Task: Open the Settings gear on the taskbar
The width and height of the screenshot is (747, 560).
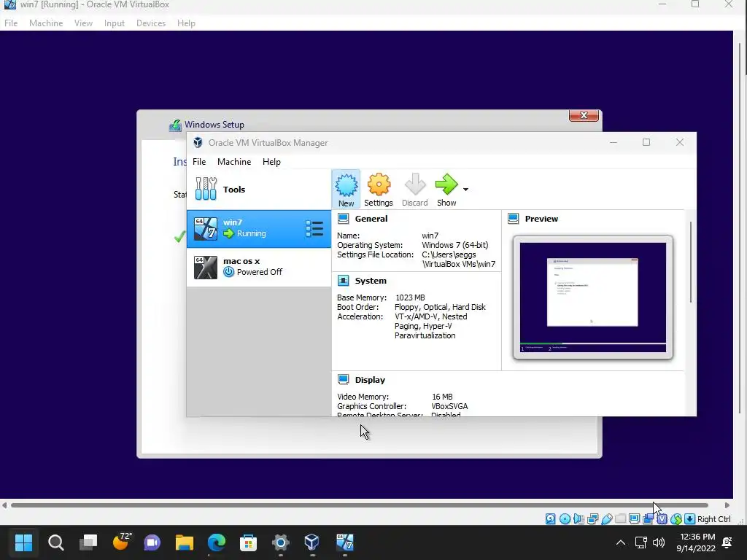Action: click(x=281, y=542)
